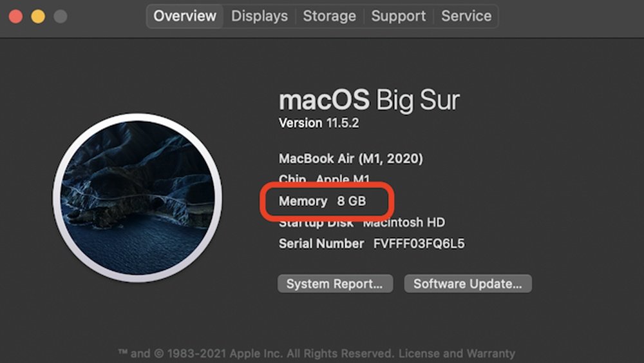Image resolution: width=644 pixels, height=363 pixels.
Task: Select the MacBook Air (M1, 2020) text
Action: tap(350, 159)
